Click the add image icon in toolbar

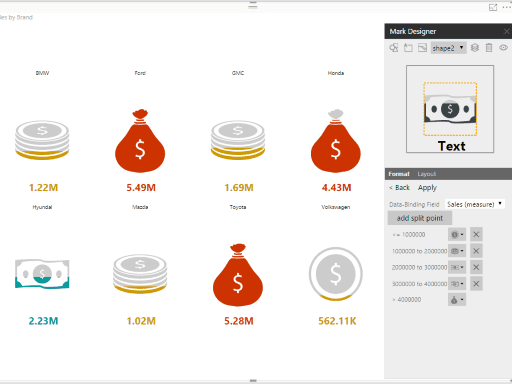[422, 48]
